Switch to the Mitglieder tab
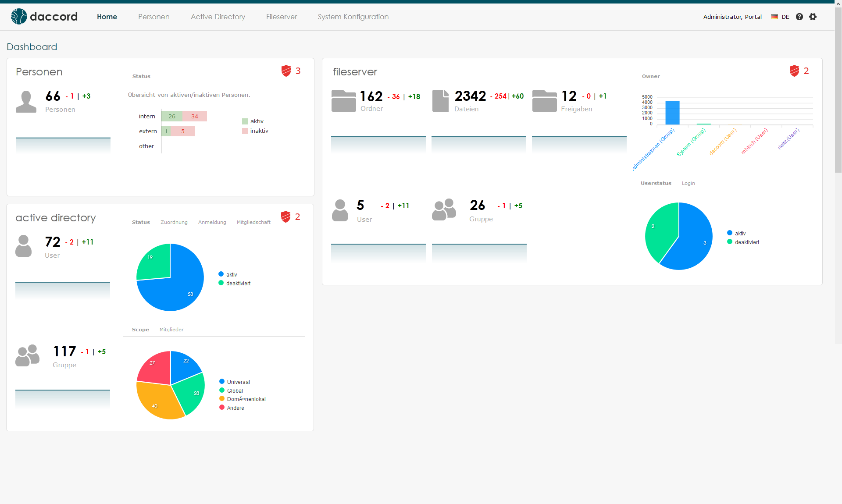 click(171, 330)
